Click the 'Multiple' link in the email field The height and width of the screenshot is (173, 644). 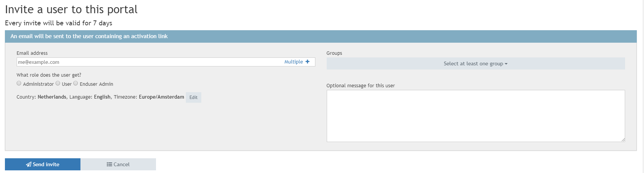click(293, 62)
